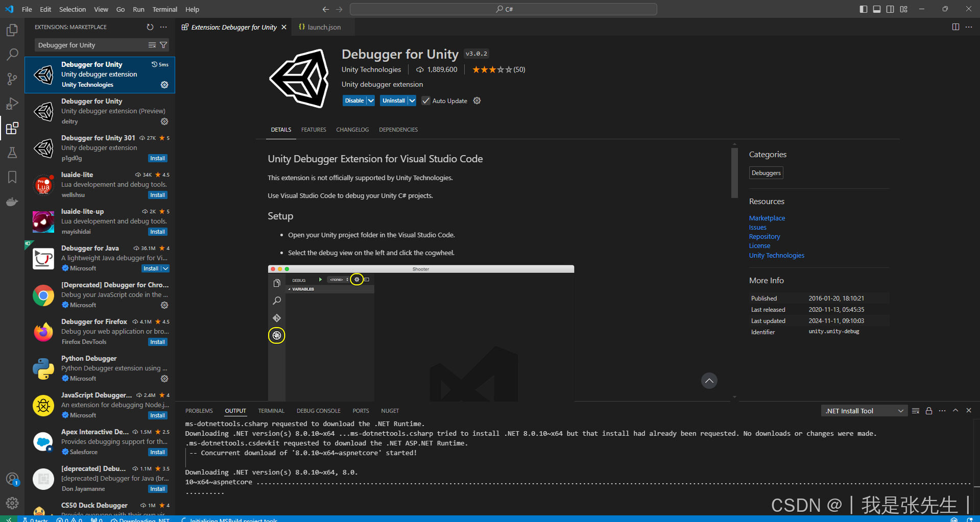
Task: Open Run and Debug view
Action: click(12, 104)
